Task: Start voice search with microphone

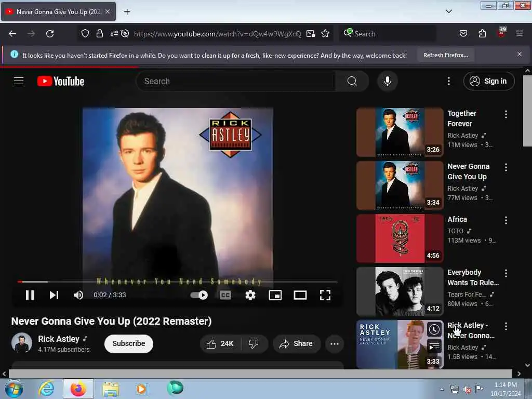Action: coord(388,81)
